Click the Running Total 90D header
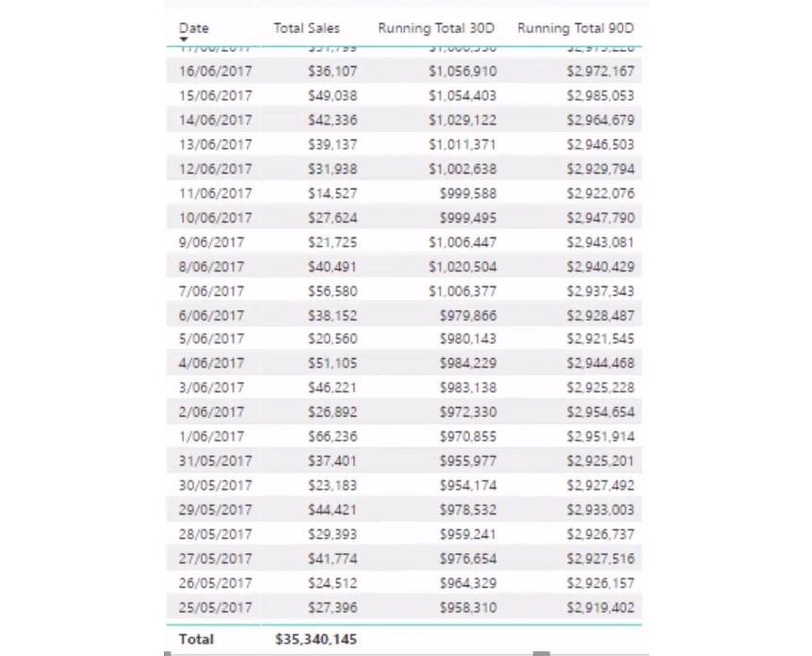This screenshot has width=812, height=656. 576,28
